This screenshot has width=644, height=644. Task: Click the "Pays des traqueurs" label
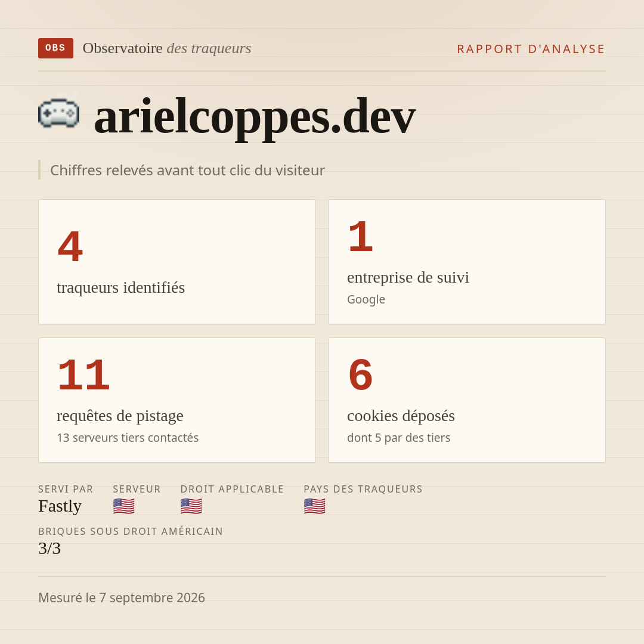pos(363,489)
